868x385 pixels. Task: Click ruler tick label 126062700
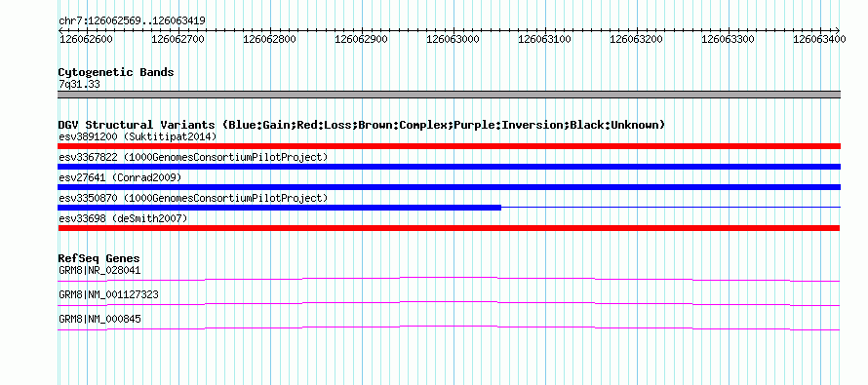tap(178, 39)
